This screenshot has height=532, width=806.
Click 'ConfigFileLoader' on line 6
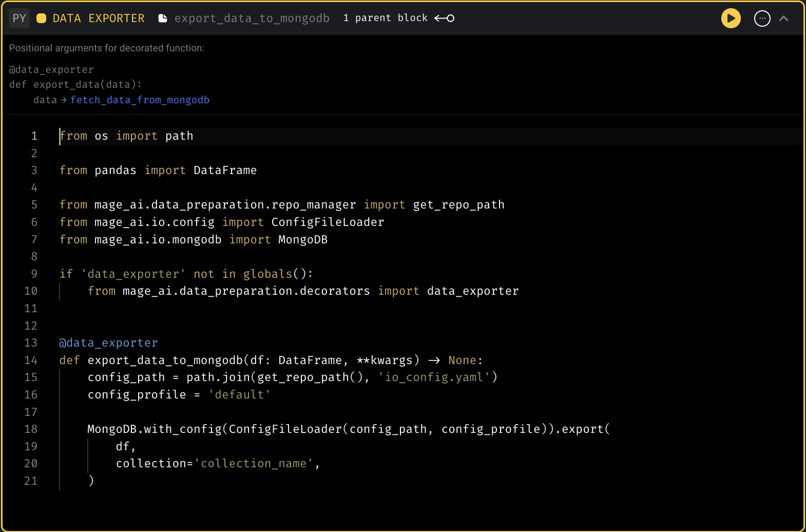click(x=328, y=222)
